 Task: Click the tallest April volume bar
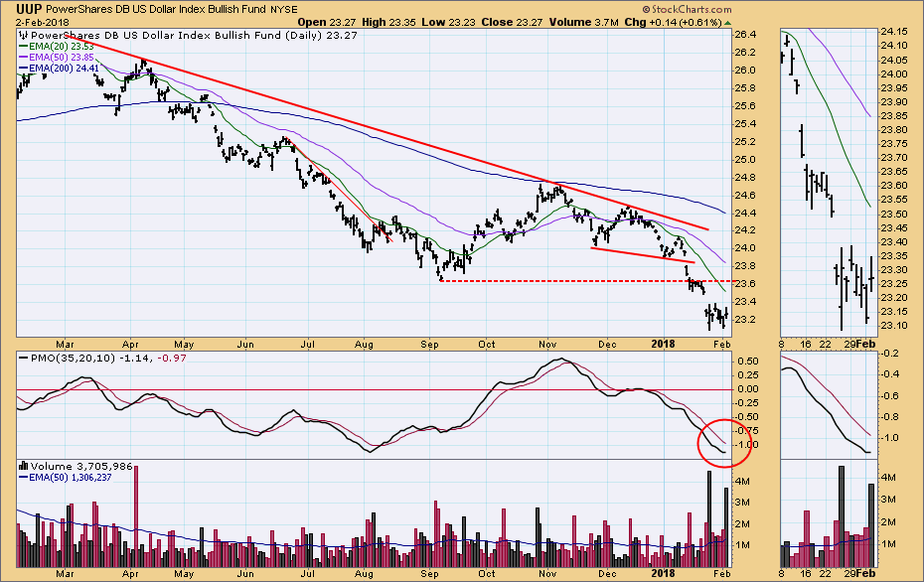tap(136, 516)
